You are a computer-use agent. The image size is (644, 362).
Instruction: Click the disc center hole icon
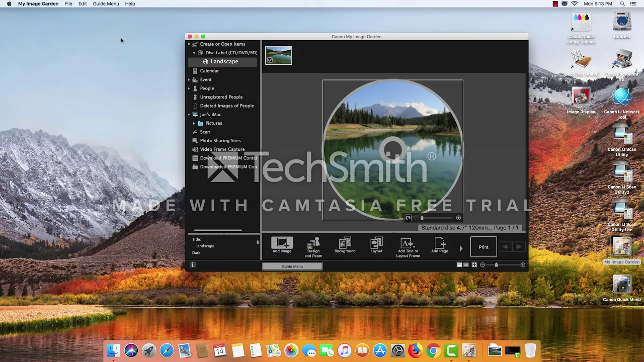392,149
